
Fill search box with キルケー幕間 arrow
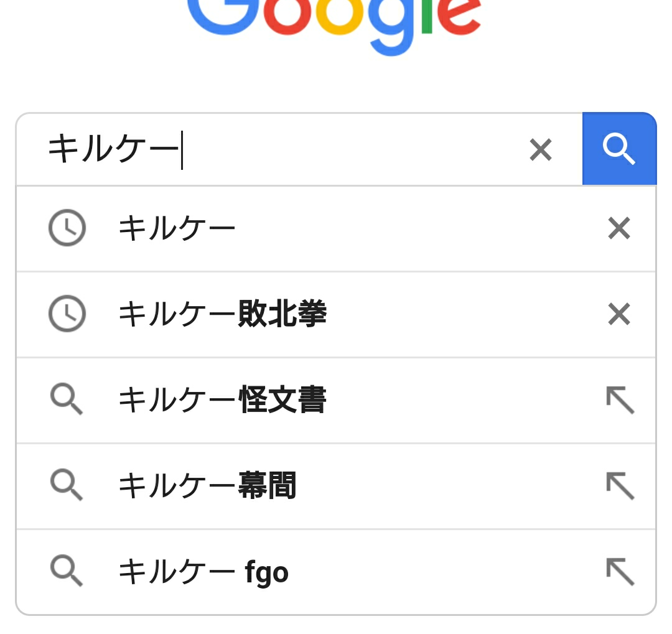pos(620,486)
